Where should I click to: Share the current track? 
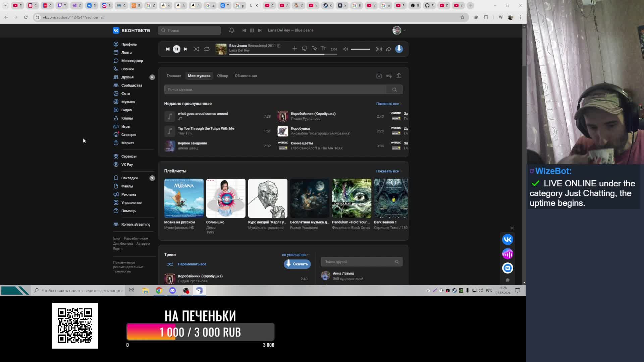[x=388, y=49]
